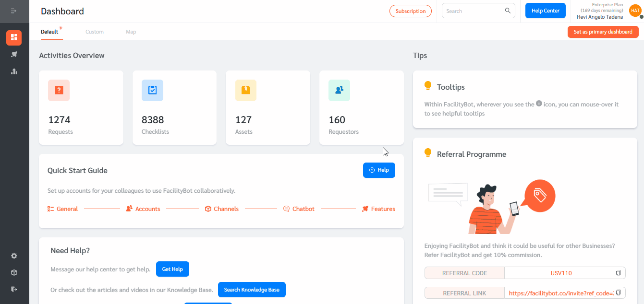Click the Referral Programme illustration

[492, 206]
